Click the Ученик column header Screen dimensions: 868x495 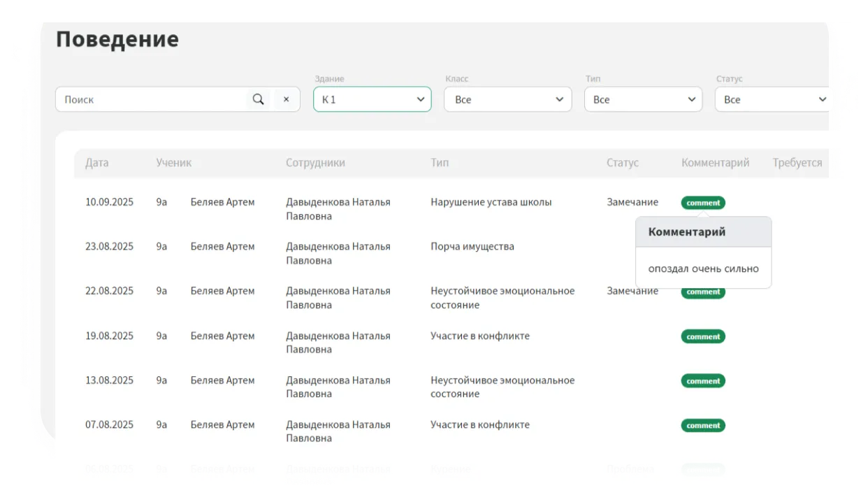point(173,163)
